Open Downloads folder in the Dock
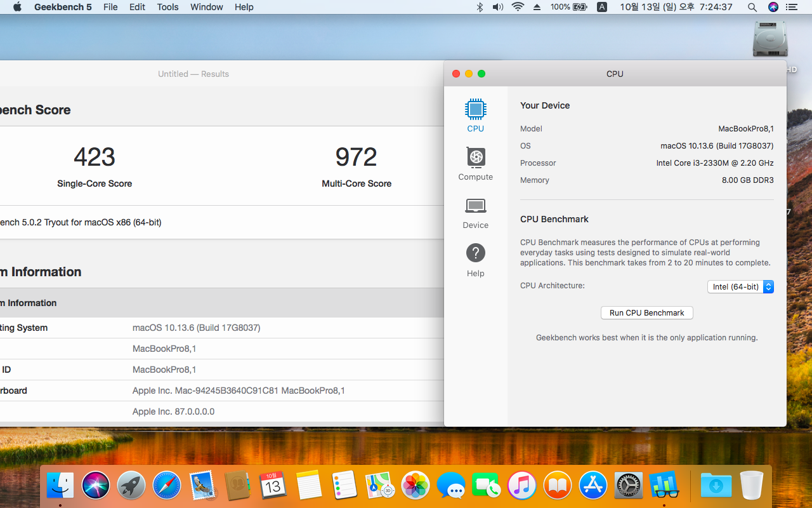 pos(716,486)
